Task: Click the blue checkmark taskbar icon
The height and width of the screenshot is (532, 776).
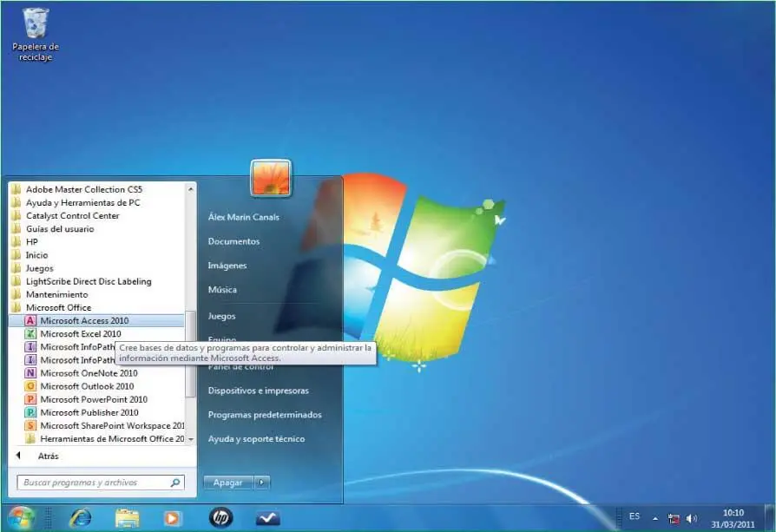Action: click(x=267, y=518)
